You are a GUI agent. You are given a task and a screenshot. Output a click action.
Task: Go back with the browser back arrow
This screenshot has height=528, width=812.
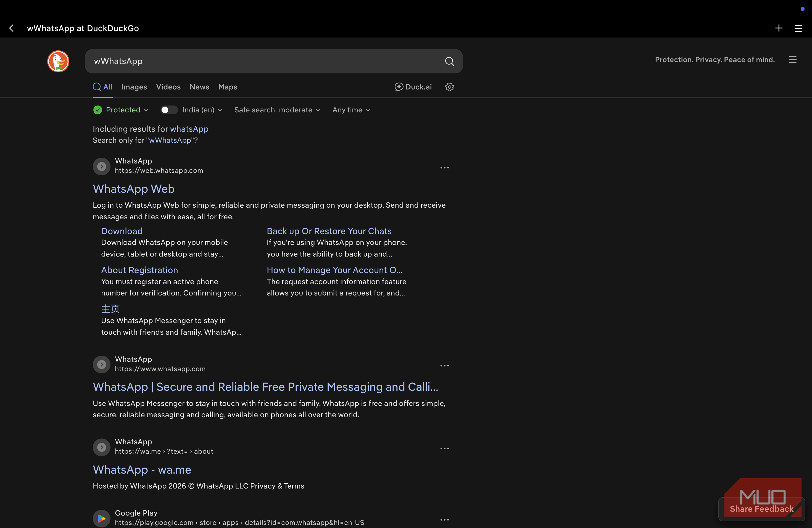coord(12,28)
